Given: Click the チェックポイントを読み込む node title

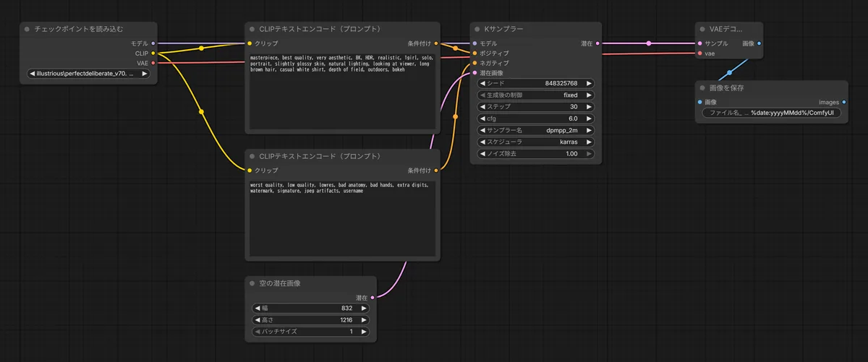Looking at the screenshot, I should point(78,29).
